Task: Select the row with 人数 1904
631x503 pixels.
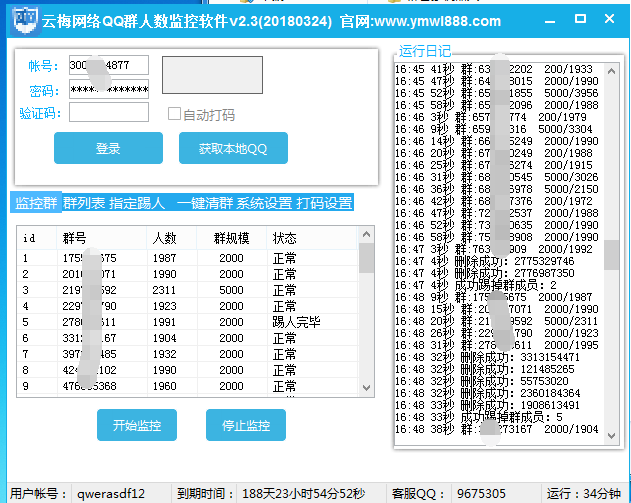Action: click(188, 338)
